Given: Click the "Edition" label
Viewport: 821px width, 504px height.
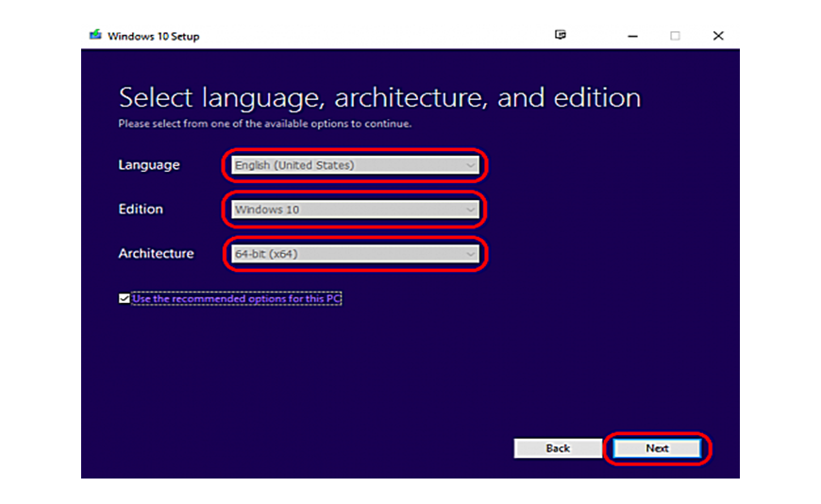Looking at the screenshot, I should click(x=141, y=209).
